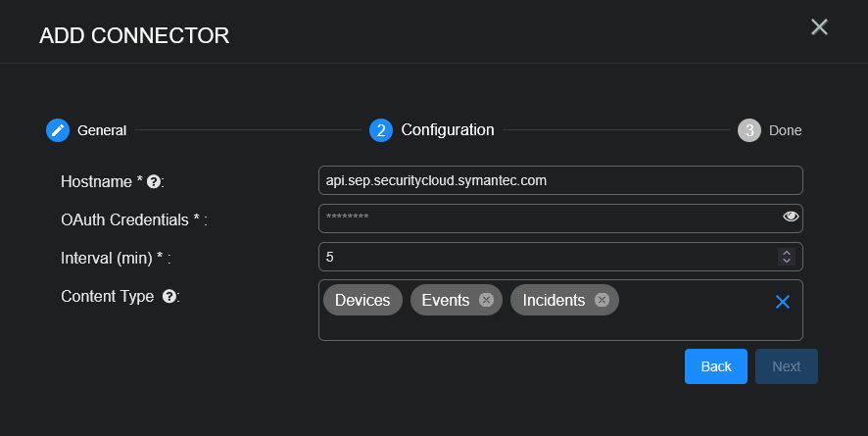The width and height of the screenshot is (868, 436).
Task: Select the step 2 Configuration circle
Action: pyautogui.click(x=381, y=130)
